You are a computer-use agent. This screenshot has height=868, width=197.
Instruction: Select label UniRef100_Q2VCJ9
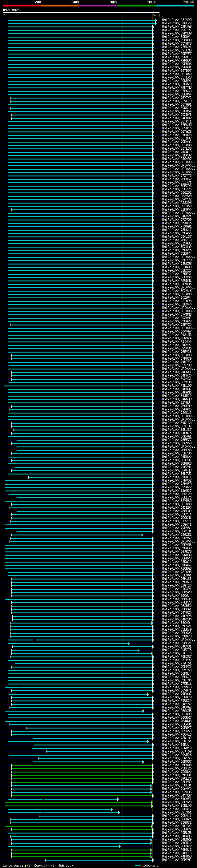pyautogui.click(x=177, y=101)
